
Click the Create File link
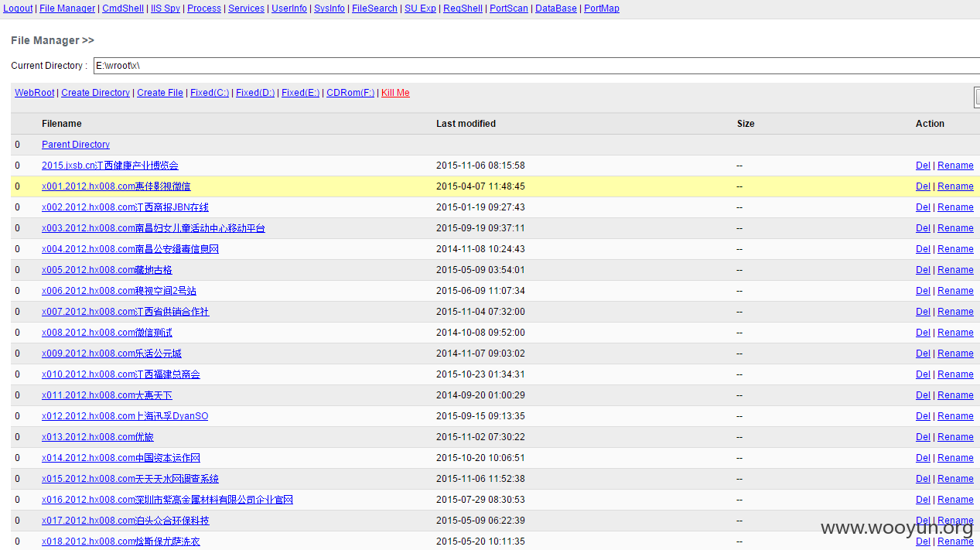(160, 93)
